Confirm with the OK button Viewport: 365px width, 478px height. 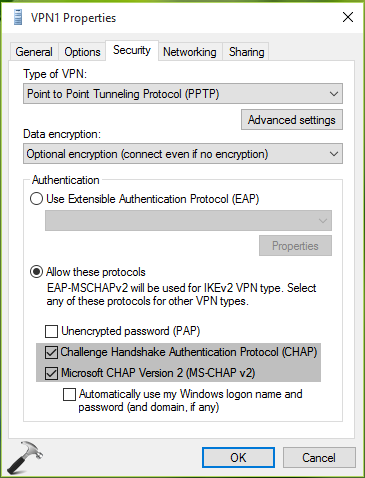[x=238, y=457]
